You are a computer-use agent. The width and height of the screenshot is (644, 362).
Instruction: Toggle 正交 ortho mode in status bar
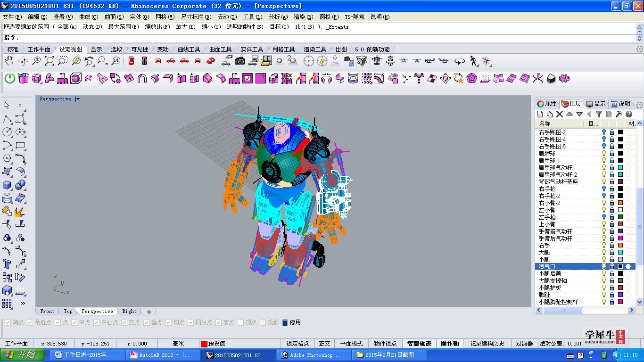pos(325,344)
